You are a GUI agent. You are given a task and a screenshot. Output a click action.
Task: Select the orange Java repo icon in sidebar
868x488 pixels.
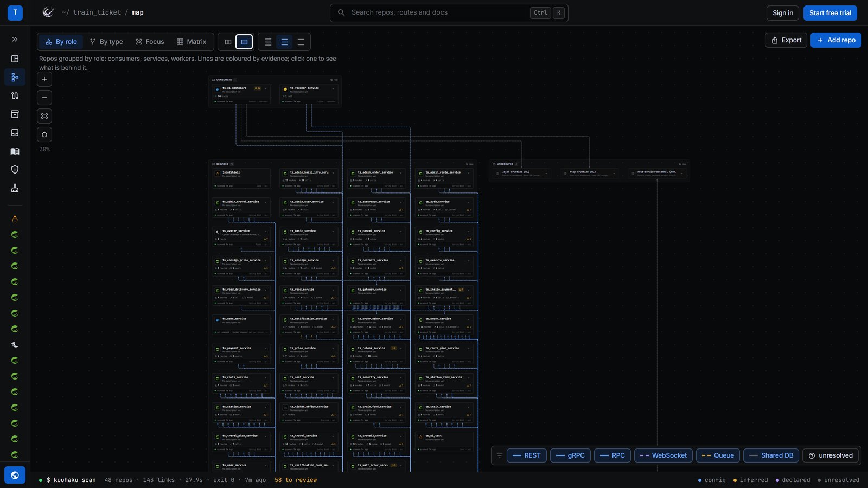15,219
